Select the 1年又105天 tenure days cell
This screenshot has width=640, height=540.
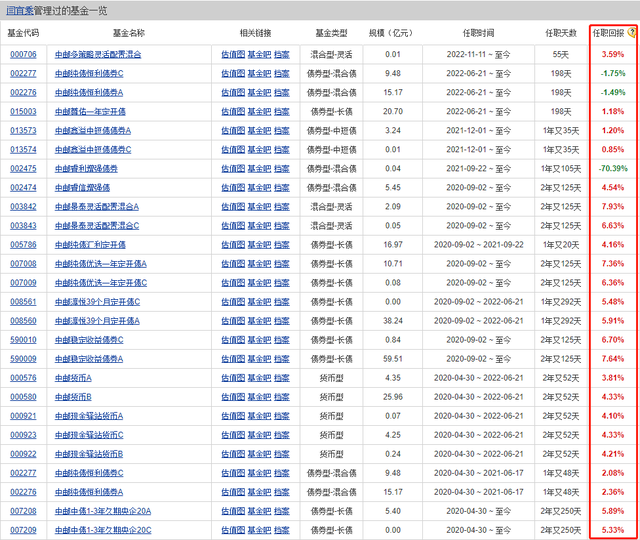(x=561, y=169)
